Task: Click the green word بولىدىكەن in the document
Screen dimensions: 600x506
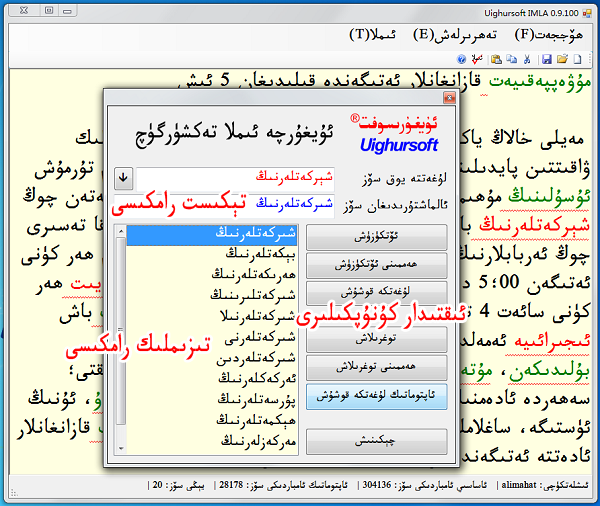Action: 549,371
